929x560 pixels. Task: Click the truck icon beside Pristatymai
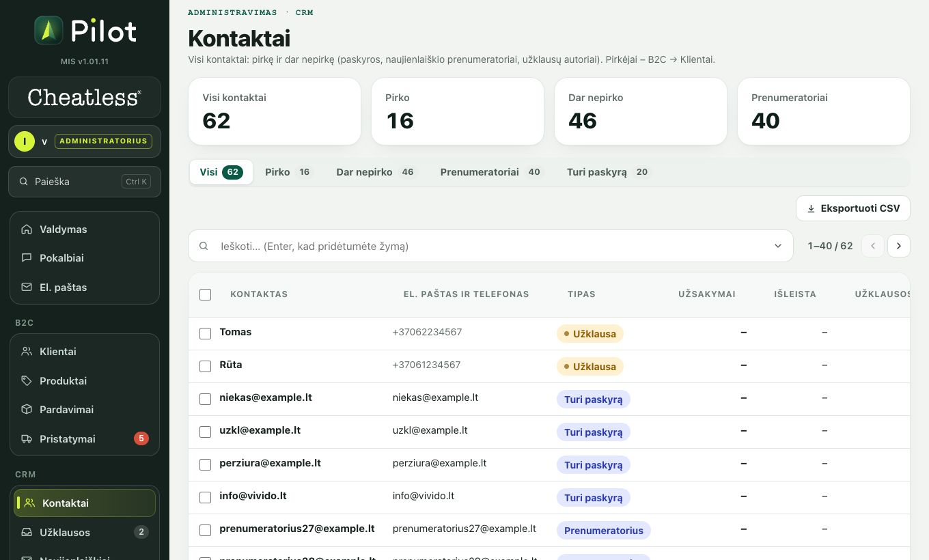(x=27, y=439)
